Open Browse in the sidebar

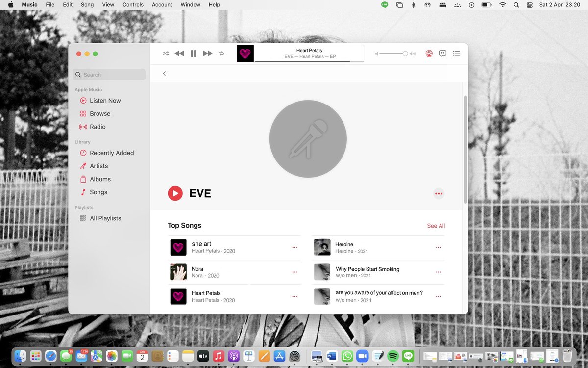pyautogui.click(x=95, y=113)
